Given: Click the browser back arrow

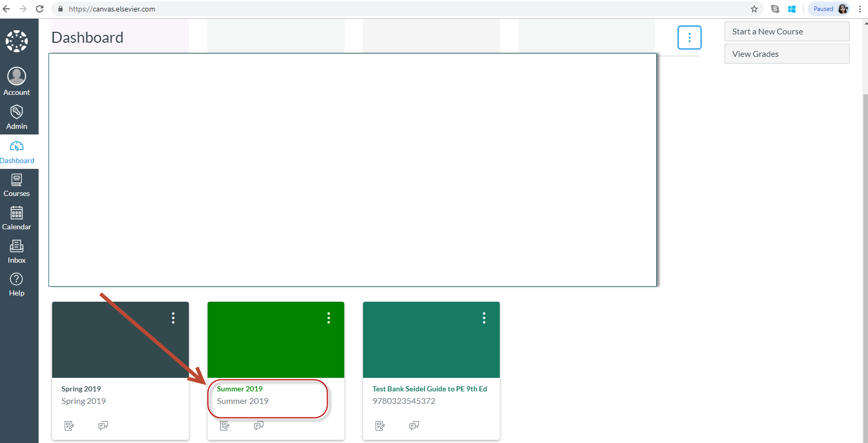Looking at the screenshot, I should point(7,9).
